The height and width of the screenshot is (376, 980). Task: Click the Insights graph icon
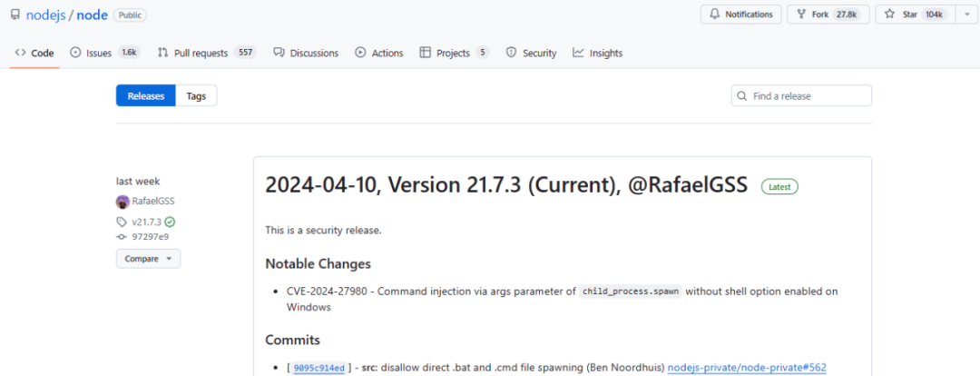click(x=578, y=53)
